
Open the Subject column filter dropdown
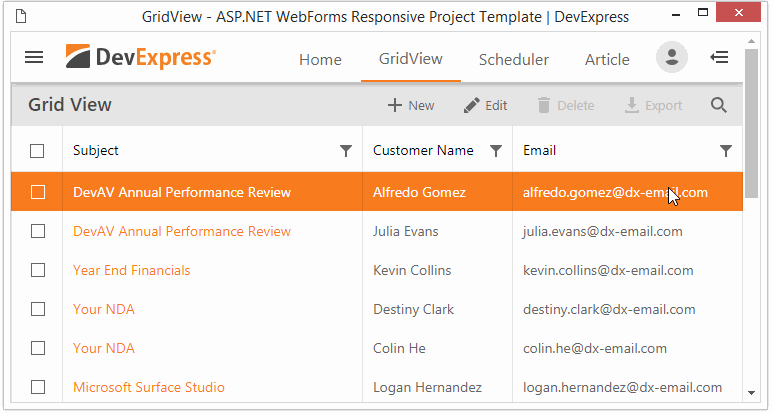click(346, 151)
